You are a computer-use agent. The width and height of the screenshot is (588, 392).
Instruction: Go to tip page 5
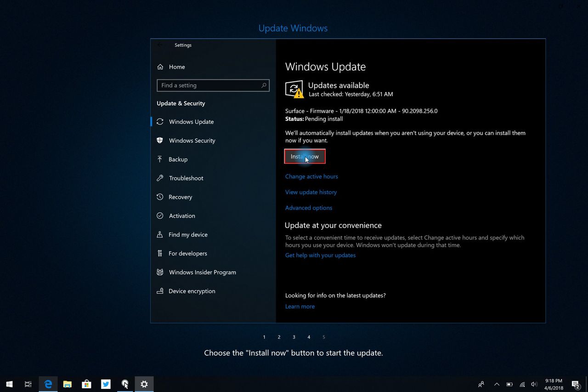324,337
